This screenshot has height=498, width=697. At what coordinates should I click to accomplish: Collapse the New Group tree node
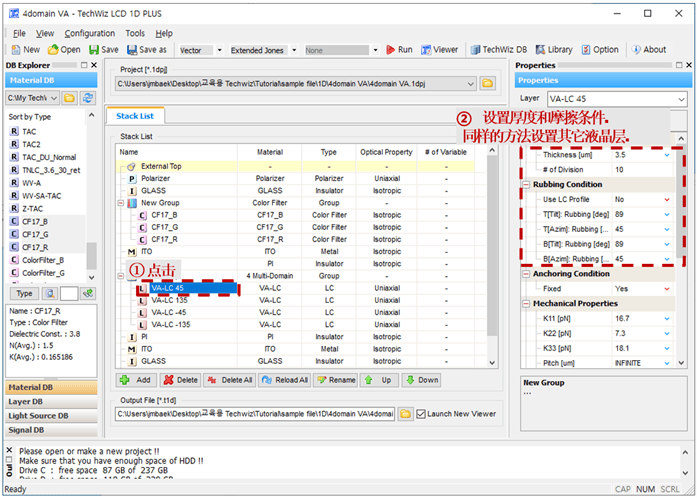[x=121, y=202]
